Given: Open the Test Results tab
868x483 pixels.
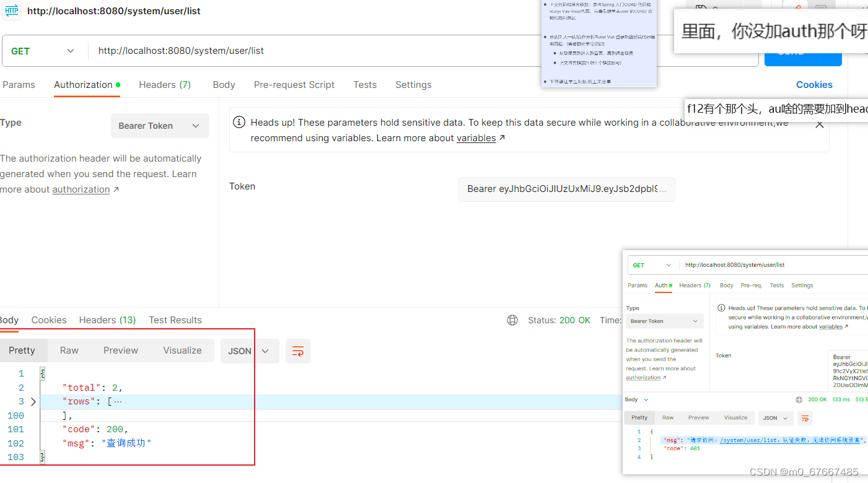Looking at the screenshot, I should coord(175,320).
